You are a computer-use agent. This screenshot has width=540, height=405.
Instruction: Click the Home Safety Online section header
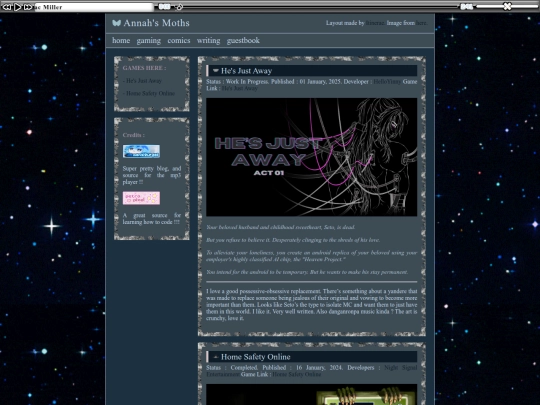click(312, 357)
